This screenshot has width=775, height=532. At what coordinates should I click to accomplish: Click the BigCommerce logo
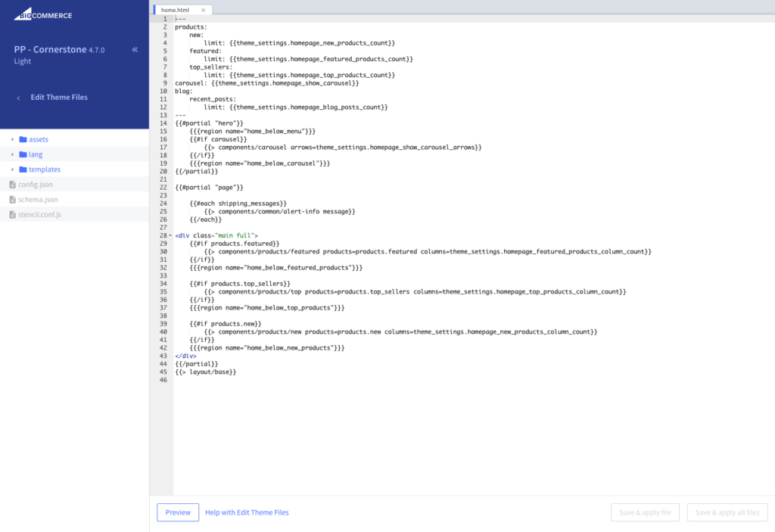coord(43,14)
